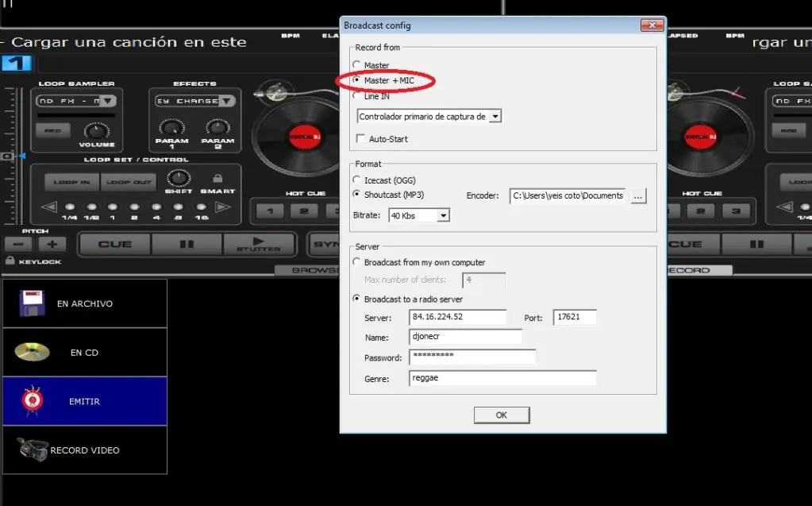This screenshot has height=506, width=812.
Task: Select Shoutcast (MP3) format
Action: [x=356, y=195]
